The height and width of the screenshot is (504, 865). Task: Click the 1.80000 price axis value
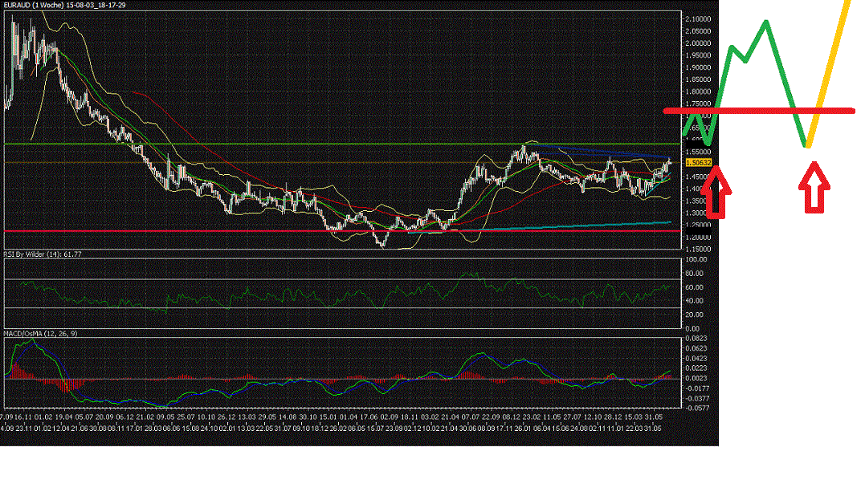698,92
